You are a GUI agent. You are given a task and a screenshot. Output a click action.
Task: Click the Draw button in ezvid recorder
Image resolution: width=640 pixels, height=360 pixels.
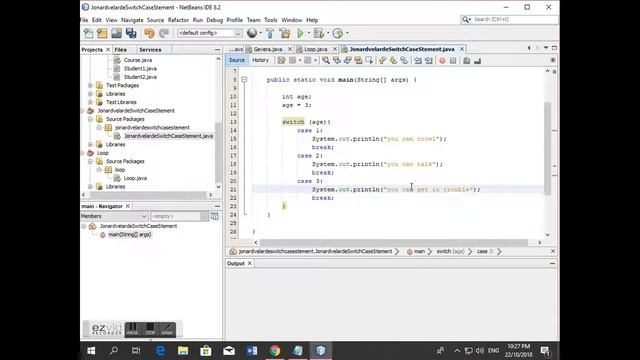tap(167, 329)
